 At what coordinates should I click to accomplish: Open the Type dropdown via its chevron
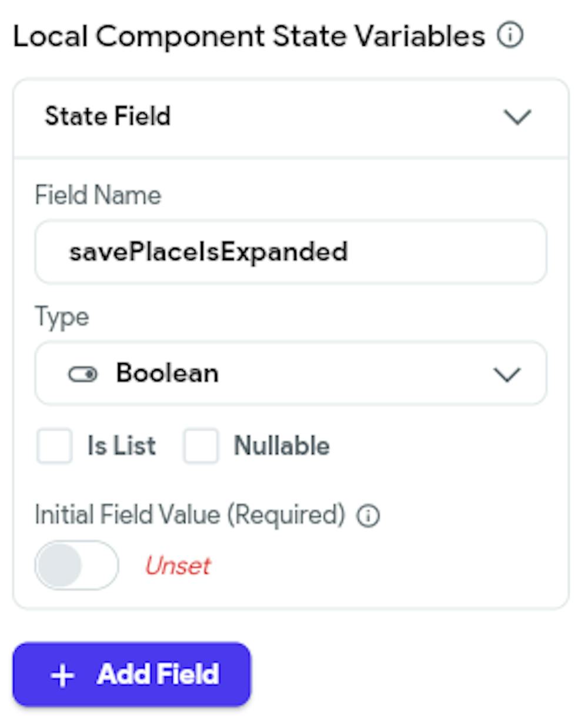point(507,374)
